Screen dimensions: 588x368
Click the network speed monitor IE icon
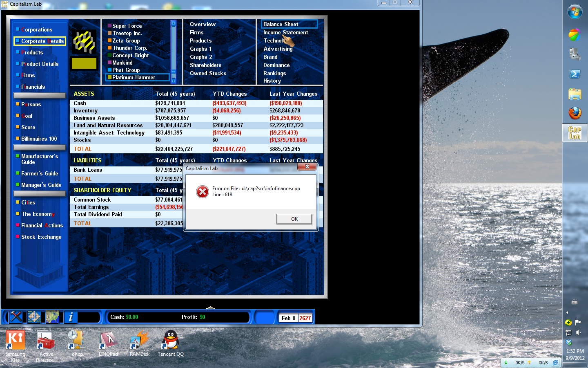555,363
